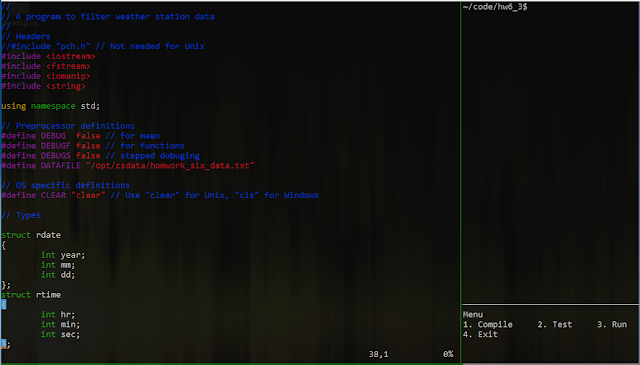The height and width of the screenshot is (365, 640).
Task: Click the "#define DEBUGS false" line
Action: coord(100,156)
